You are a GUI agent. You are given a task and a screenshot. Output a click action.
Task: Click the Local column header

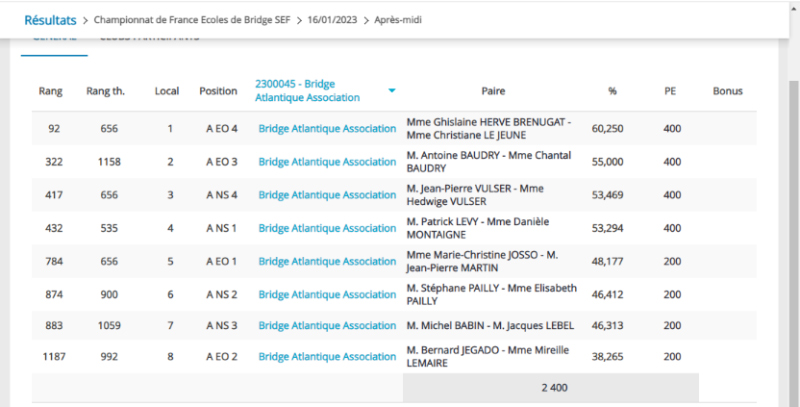click(167, 91)
